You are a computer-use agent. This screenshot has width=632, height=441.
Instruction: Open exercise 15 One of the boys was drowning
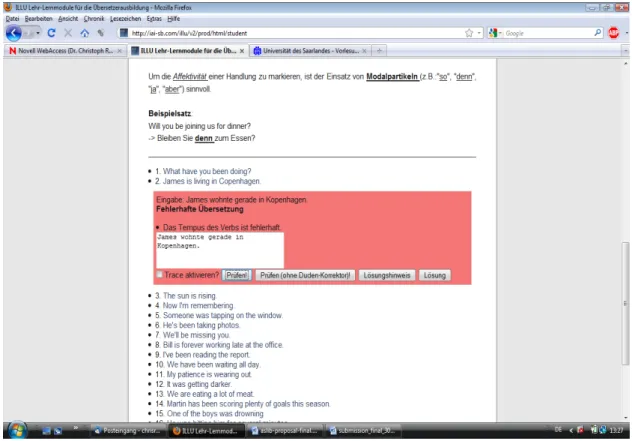click(215, 414)
